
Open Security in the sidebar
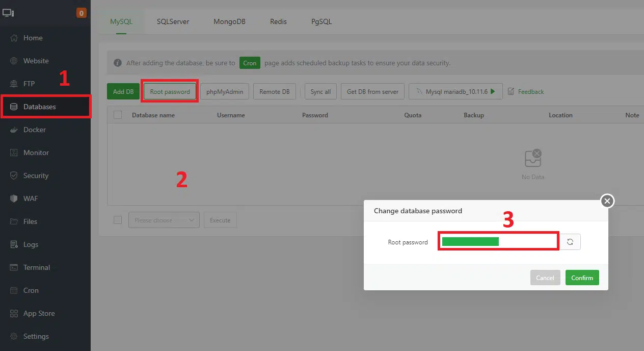(45, 175)
